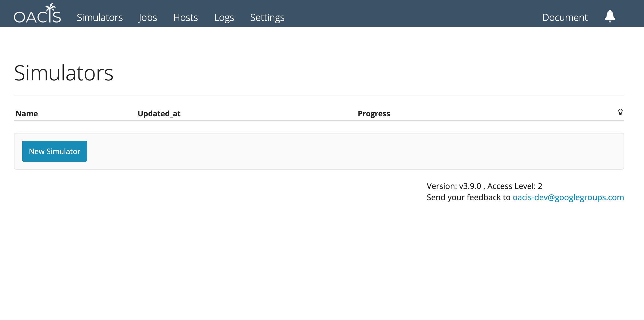Switch to the Logs page

pos(224,18)
